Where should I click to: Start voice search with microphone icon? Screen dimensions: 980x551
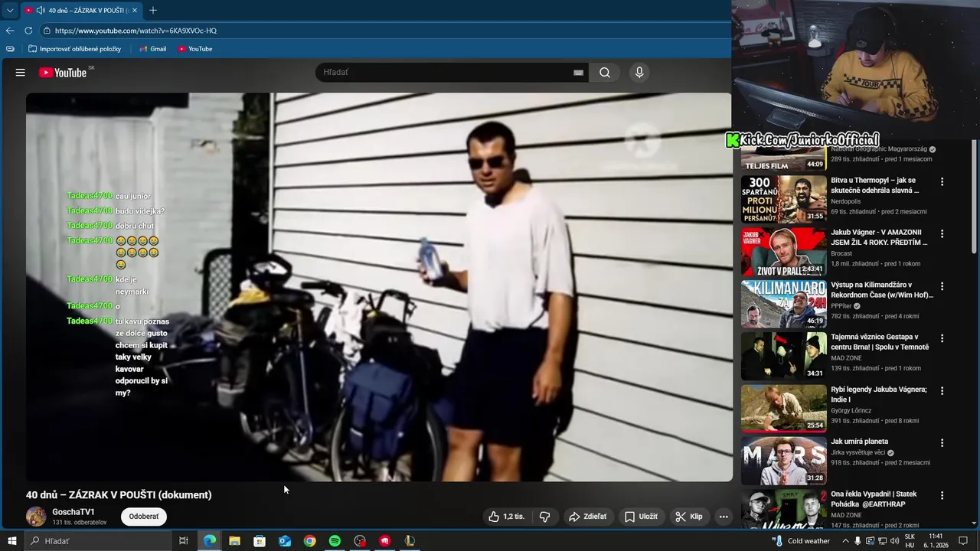tap(639, 73)
